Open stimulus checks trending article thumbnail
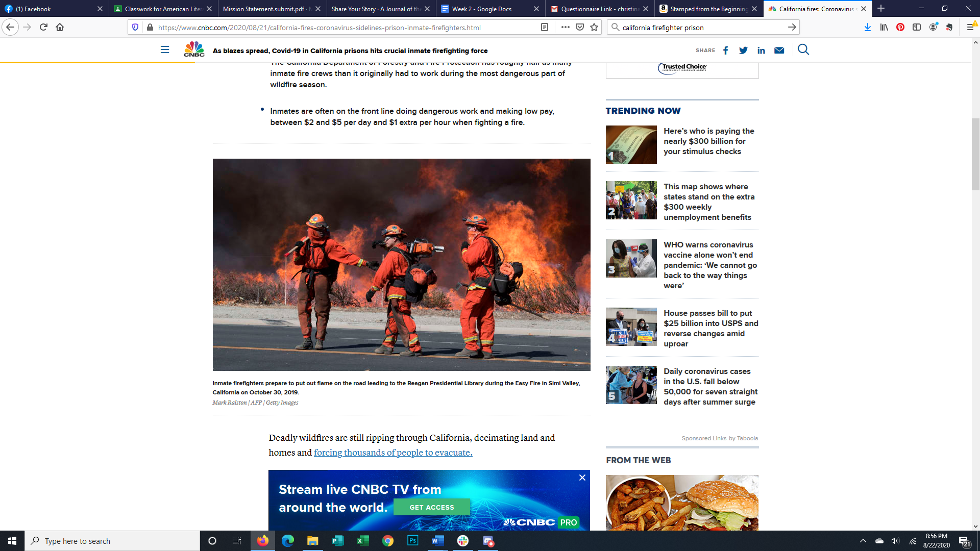The image size is (980, 551). (631, 144)
